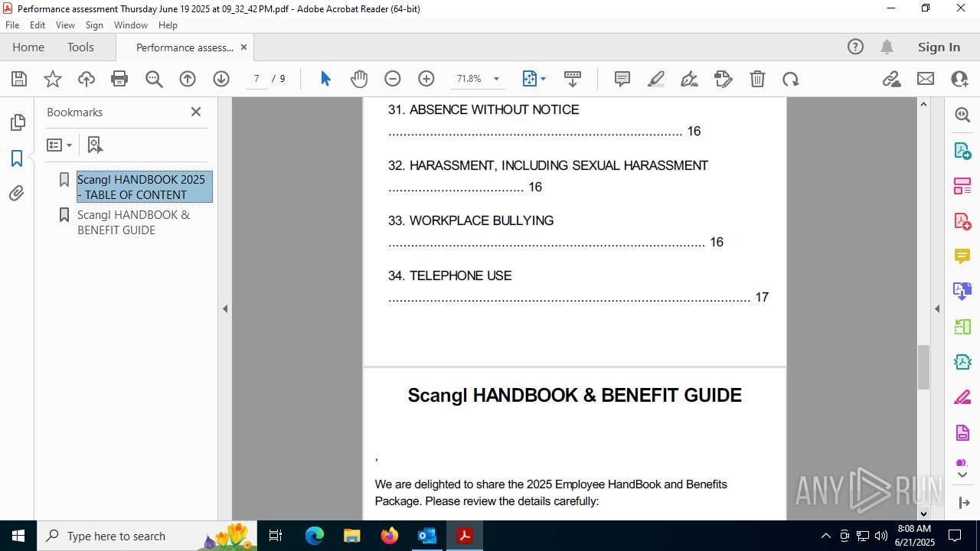Select the Highlight text tool

(x=656, y=79)
